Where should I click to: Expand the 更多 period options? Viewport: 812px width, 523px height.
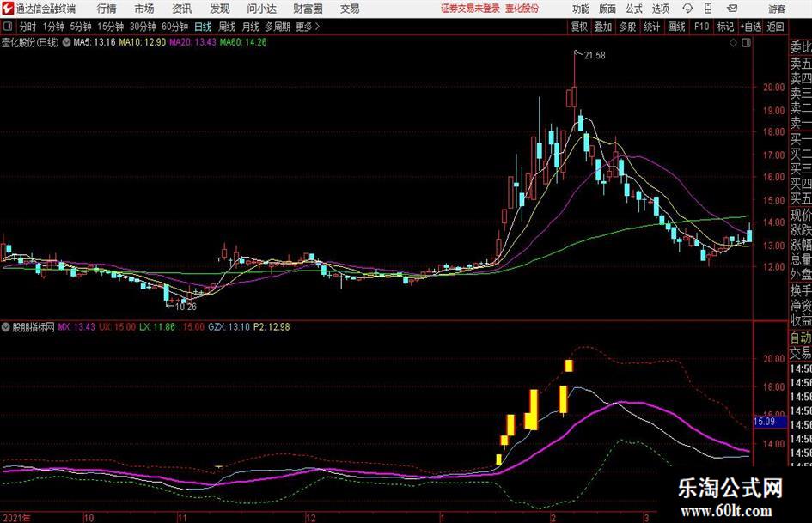click(x=308, y=27)
